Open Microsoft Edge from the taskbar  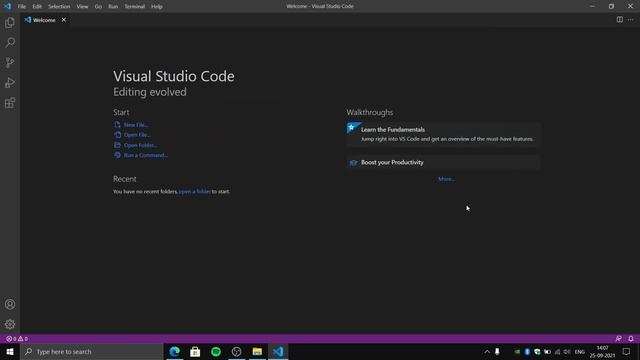coord(175,351)
